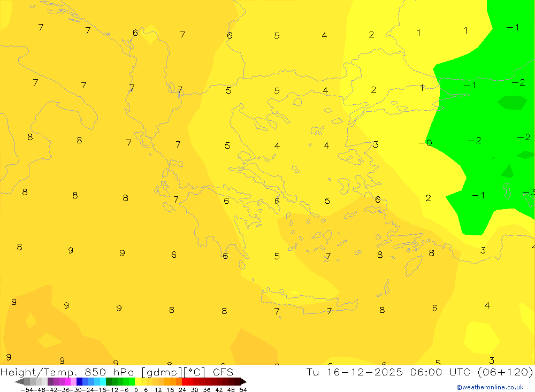Select the '[gdmp]' unit text
Viewport: 535px width, 392px height.
tap(162, 372)
